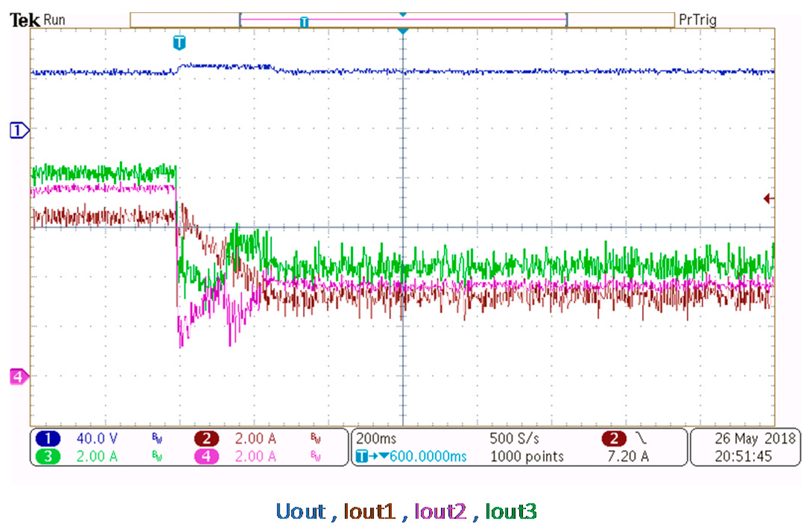
Task: Click the channel 4 magenta badge
Action: coord(206,456)
